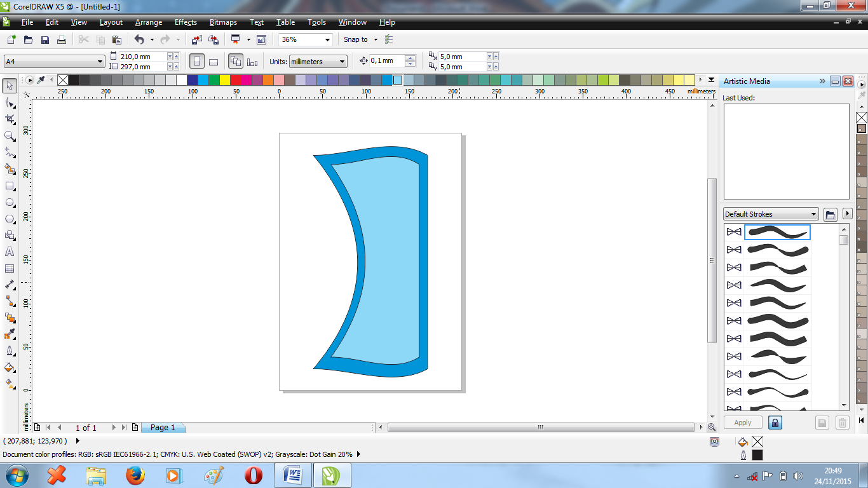The height and width of the screenshot is (488, 868).
Task: Select the Table tool in the toolbox
Action: tap(10, 269)
